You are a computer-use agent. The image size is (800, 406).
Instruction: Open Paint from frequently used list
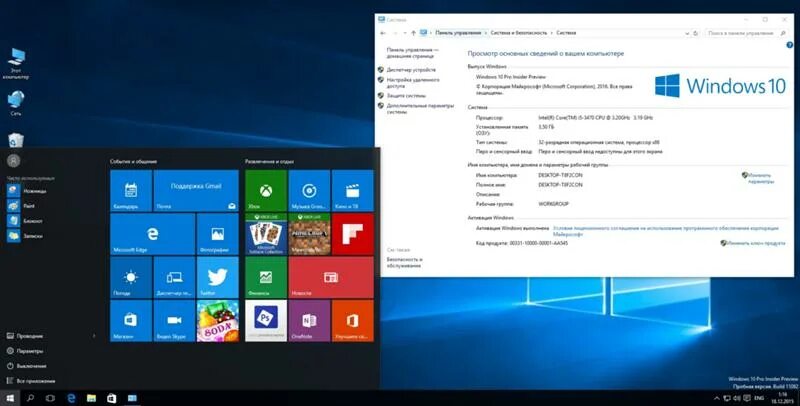click(x=23, y=206)
